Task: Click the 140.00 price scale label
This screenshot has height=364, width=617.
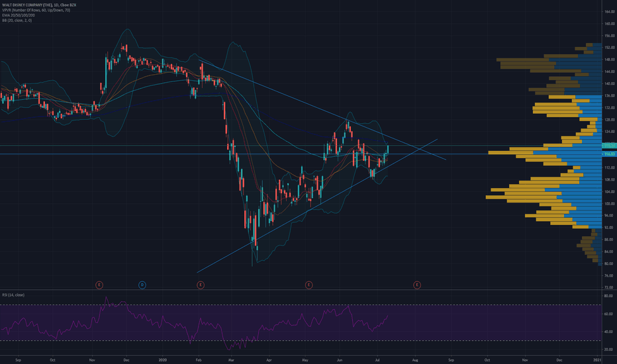Action: click(610, 84)
